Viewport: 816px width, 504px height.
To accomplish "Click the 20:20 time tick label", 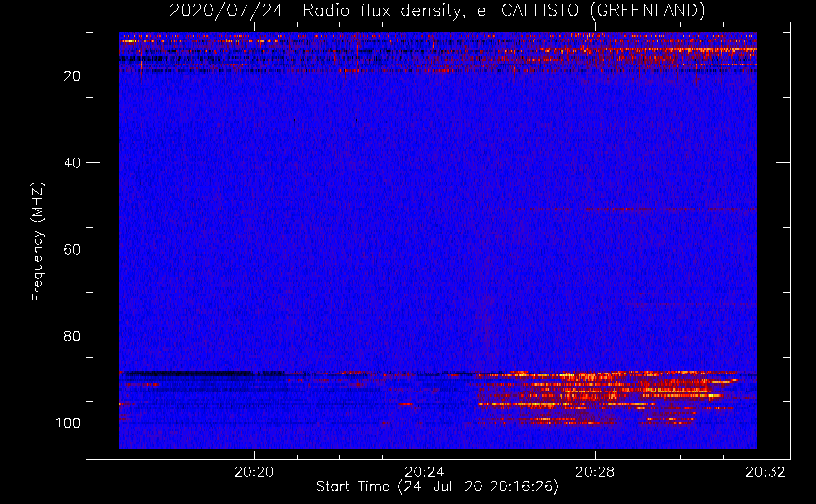I will click(x=254, y=472).
